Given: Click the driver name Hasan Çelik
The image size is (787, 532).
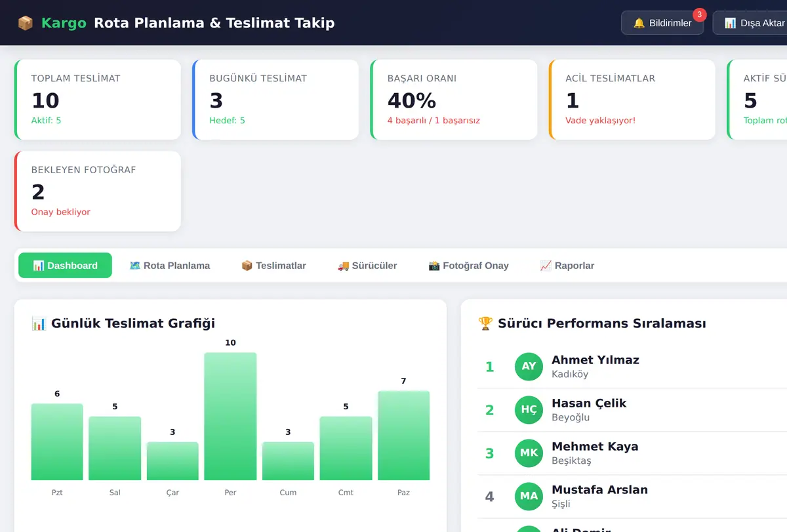Looking at the screenshot, I should coord(589,403).
